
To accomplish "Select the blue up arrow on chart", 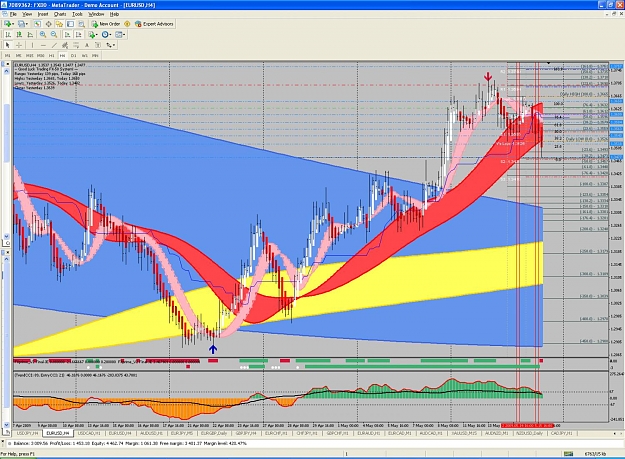I will pyautogui.click(x=213, y=349).
